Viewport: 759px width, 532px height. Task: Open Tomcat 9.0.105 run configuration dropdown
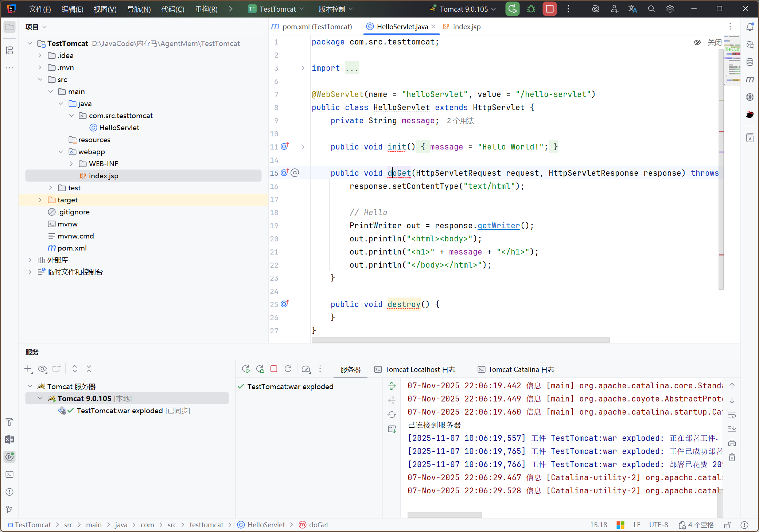click(464, 9)
